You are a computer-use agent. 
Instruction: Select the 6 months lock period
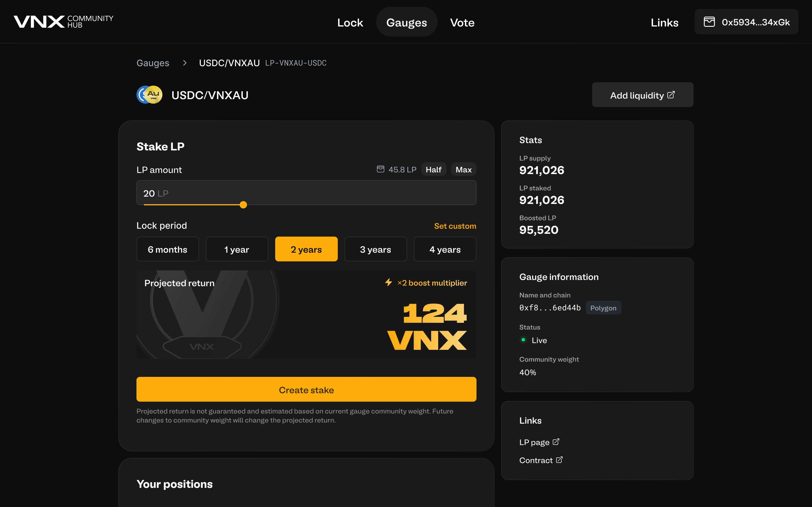(167, 249)
